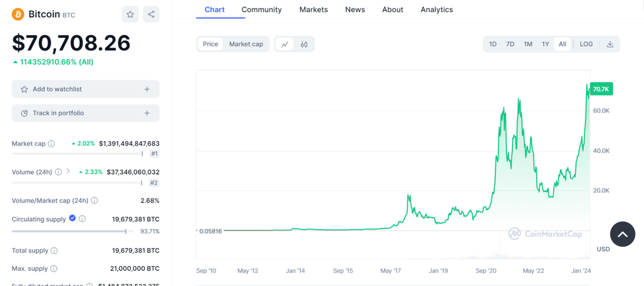
Task: Set chart range to 1Y
Action: (x=545, y=44)
